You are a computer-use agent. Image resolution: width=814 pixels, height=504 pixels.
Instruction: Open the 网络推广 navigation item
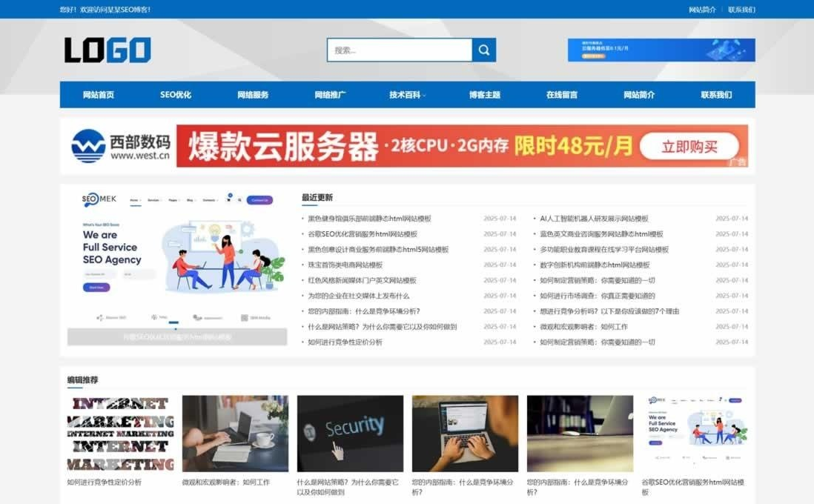tap(330, 94)
